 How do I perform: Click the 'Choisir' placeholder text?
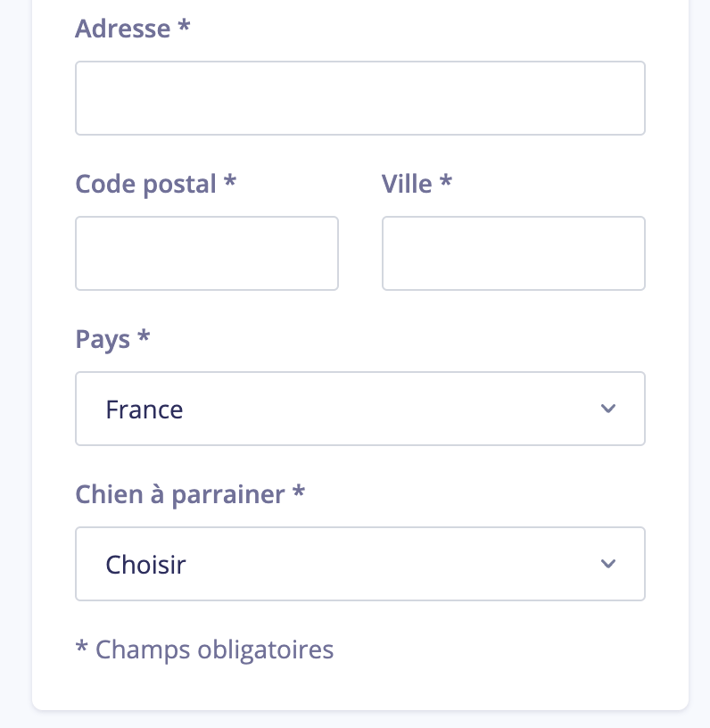coord(145,565)
